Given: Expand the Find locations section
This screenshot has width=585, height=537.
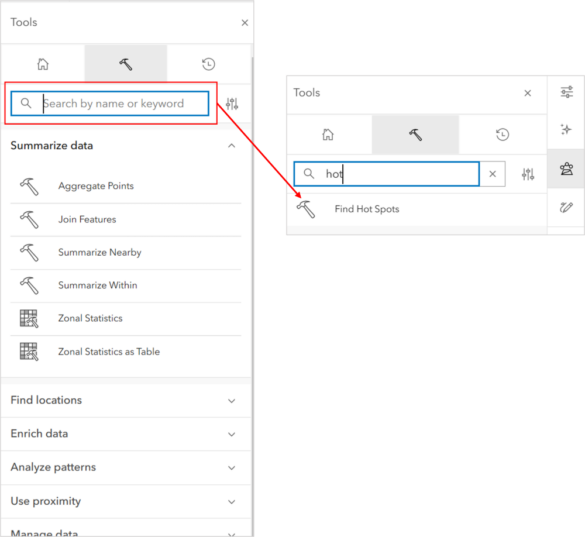Looking at the screenshot, I should coord(126,400).
